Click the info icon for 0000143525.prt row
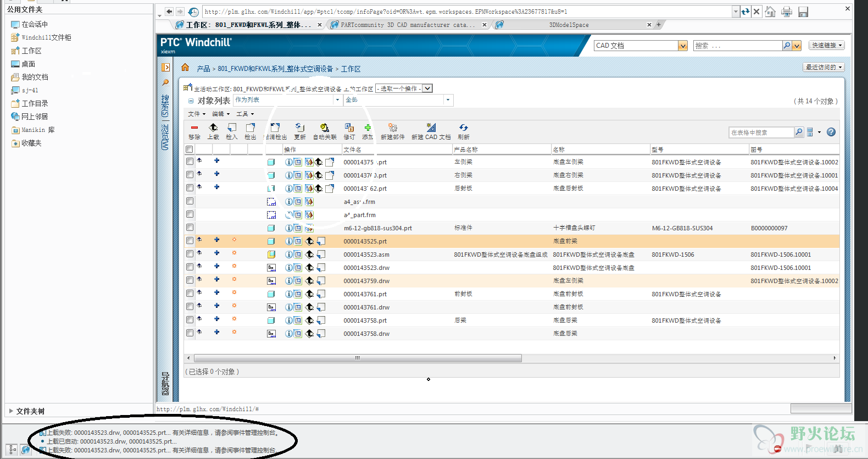The width and height of the screenshot is (868, 459). click(289, 241)
